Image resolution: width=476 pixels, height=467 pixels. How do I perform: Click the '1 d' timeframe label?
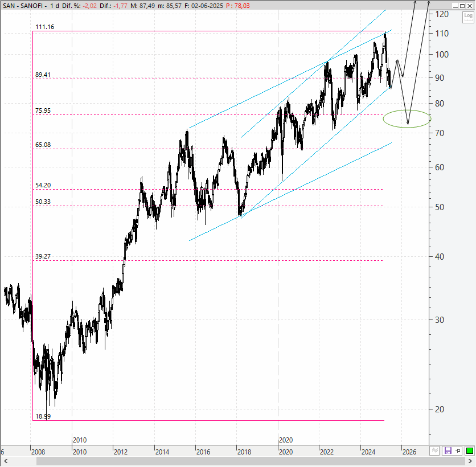click(x=55, y=6)
